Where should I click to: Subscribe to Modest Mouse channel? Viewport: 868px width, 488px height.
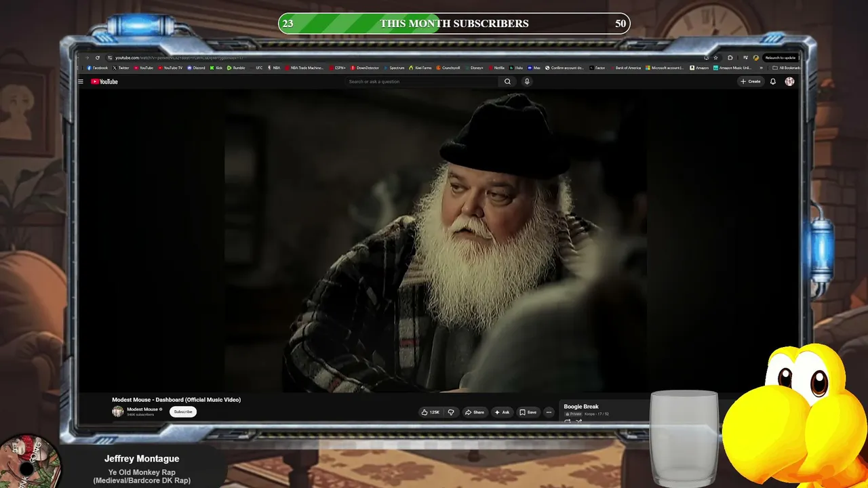183,412
